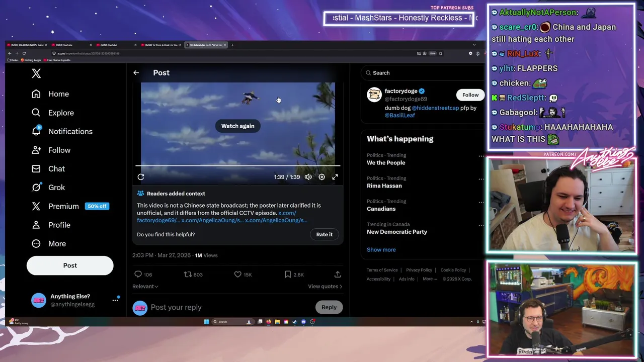Open a new browser tab

[232, 45]
